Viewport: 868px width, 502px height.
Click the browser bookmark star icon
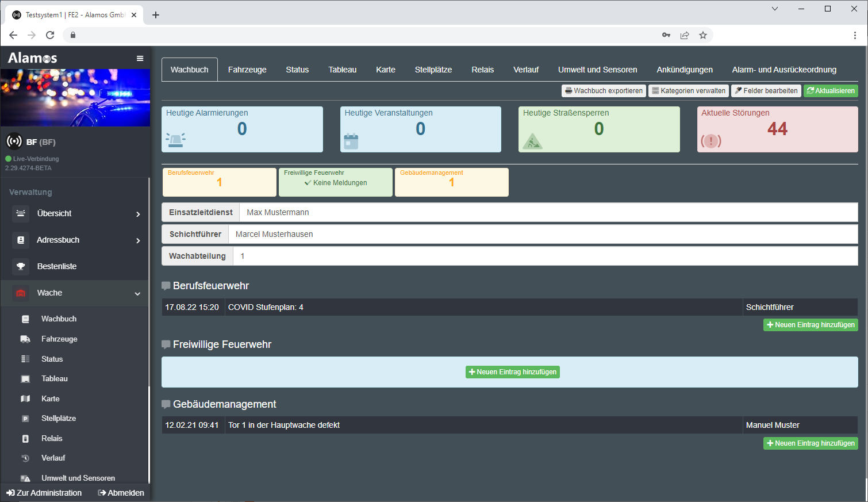point(702,35)
